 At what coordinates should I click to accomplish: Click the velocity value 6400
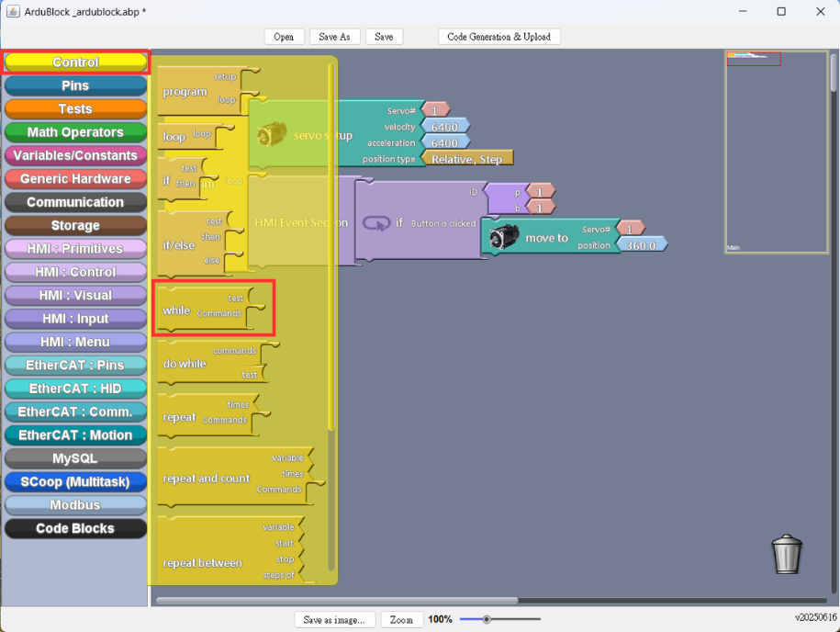tap(444, 127)
